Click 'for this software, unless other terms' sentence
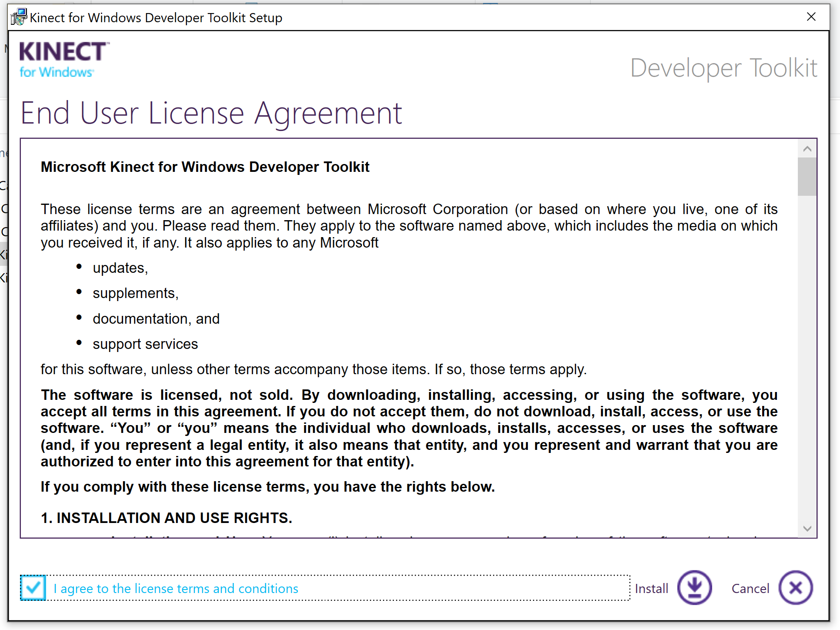Viewport: 840px width, 630px height. tap(313, 369)
